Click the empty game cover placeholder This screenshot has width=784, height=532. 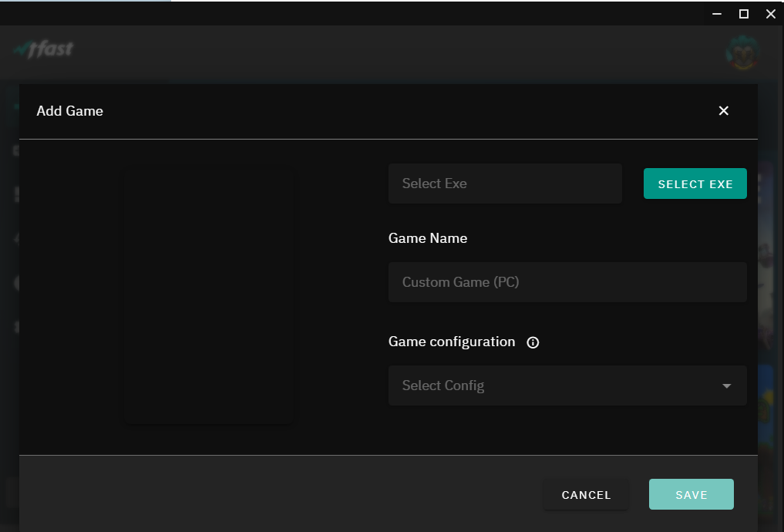coord(209,295)
